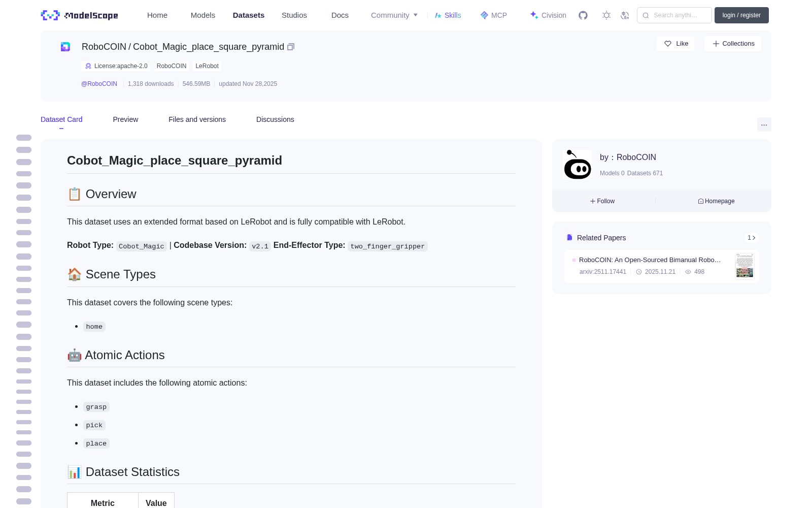Expand the Community dropdown
Screen dimensions: 812x508
[394, 15]
